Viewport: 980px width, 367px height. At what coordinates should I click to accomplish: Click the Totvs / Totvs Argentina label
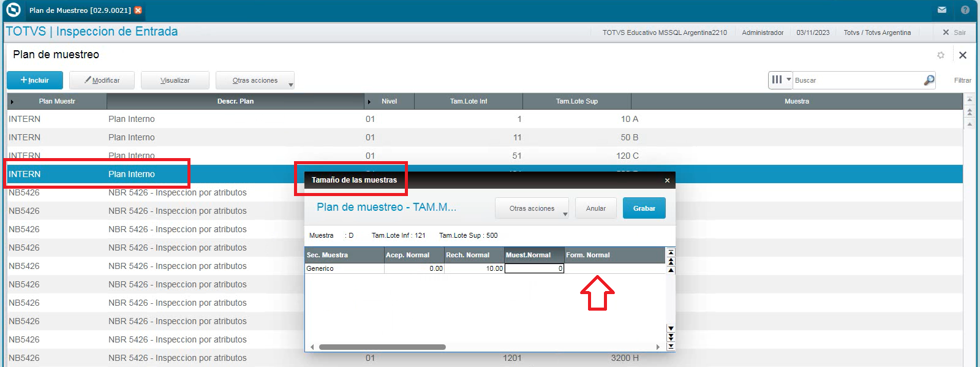tap(877, 32)
